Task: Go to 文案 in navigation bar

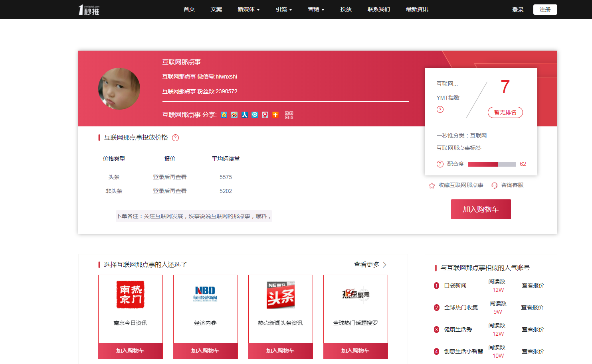Action: tap(216, 10)
